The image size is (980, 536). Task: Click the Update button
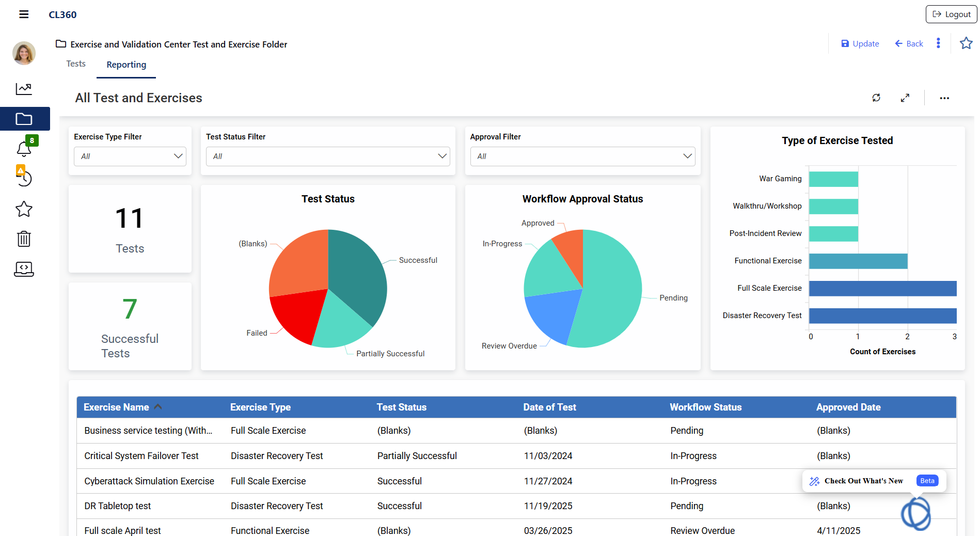tap(860, 44)
